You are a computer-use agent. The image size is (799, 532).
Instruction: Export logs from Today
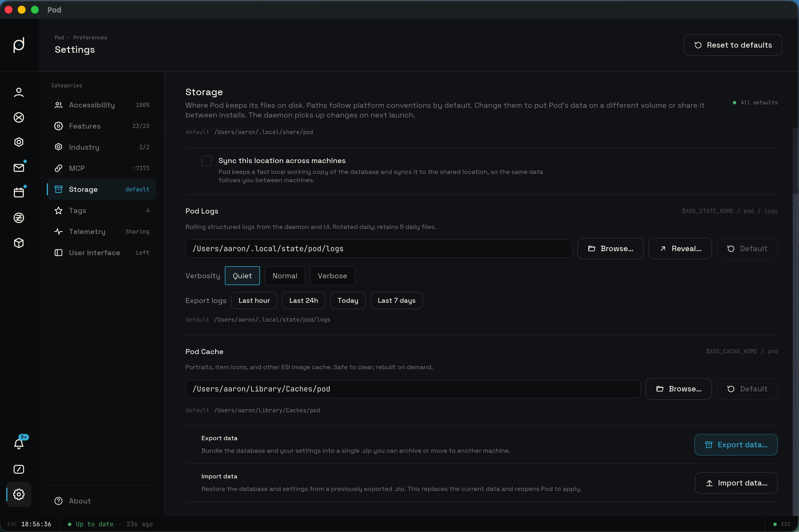point(348,300)
